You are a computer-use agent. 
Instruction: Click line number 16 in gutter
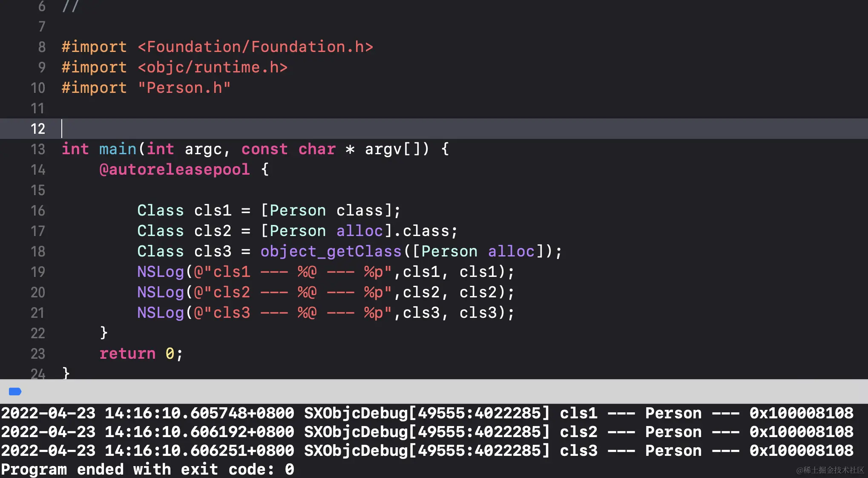(x=38, y=210)
